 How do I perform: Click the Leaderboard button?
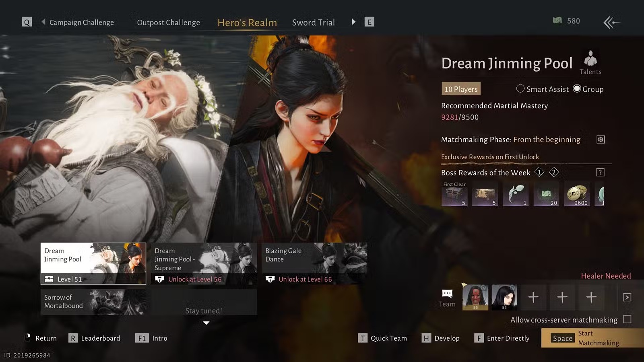(x=95, y=338)
